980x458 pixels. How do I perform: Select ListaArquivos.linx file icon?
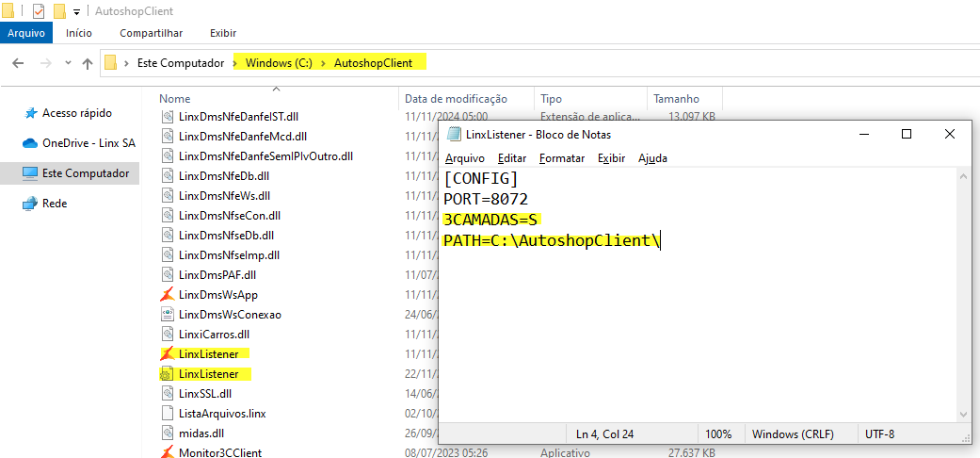coord(167,414)
